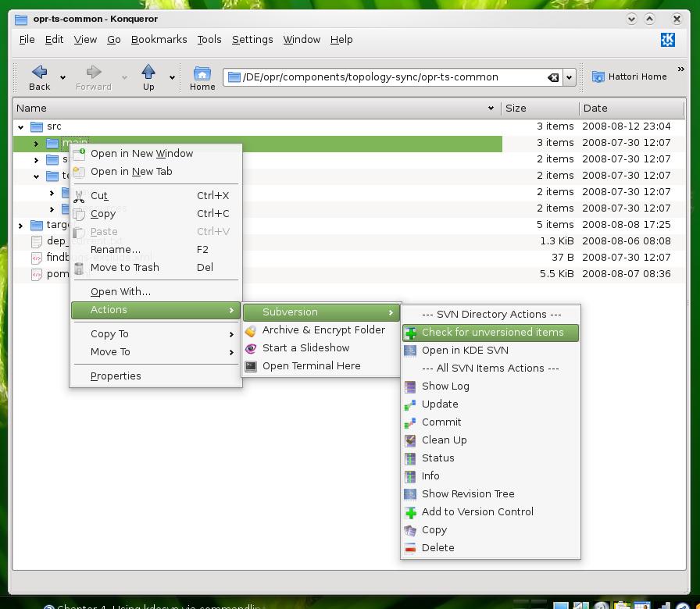Go to Home via toolbar icon
700x609 pixels.
click(x=202, y=73)
